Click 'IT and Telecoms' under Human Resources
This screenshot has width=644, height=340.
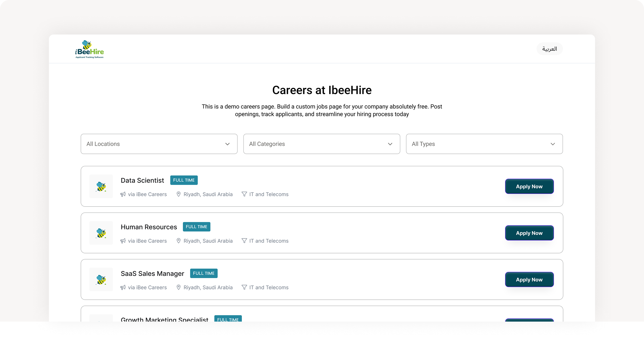269,241
